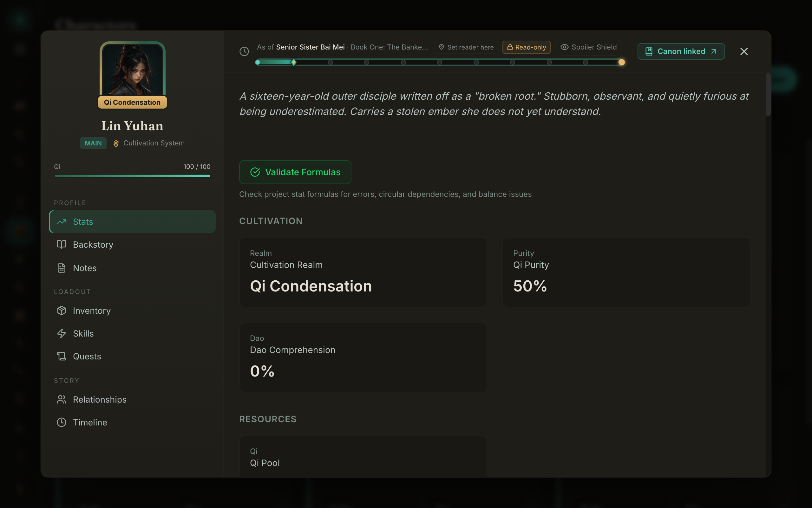The height and width of the screenshot is (508, 812).
Task: Open the Stats profile tab
Action: coord(132,222)
